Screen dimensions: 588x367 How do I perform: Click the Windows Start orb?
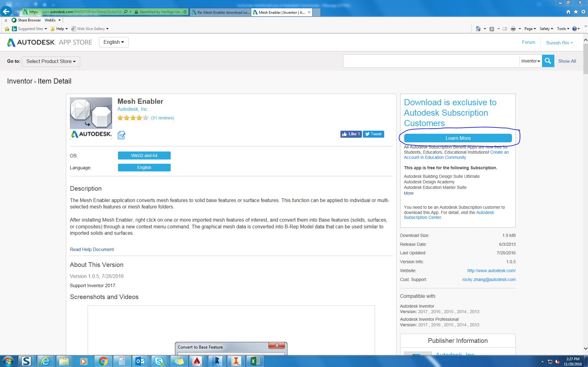click(x=8, y=361)
